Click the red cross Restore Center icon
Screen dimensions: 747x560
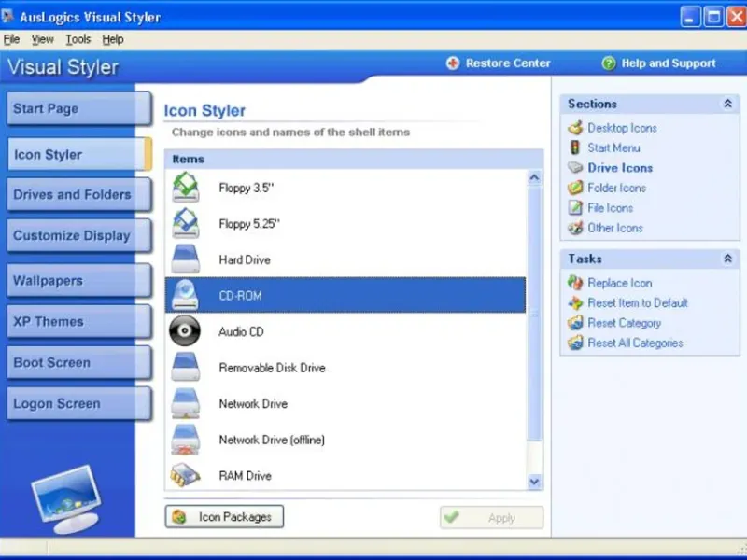[x=453, y=63]
